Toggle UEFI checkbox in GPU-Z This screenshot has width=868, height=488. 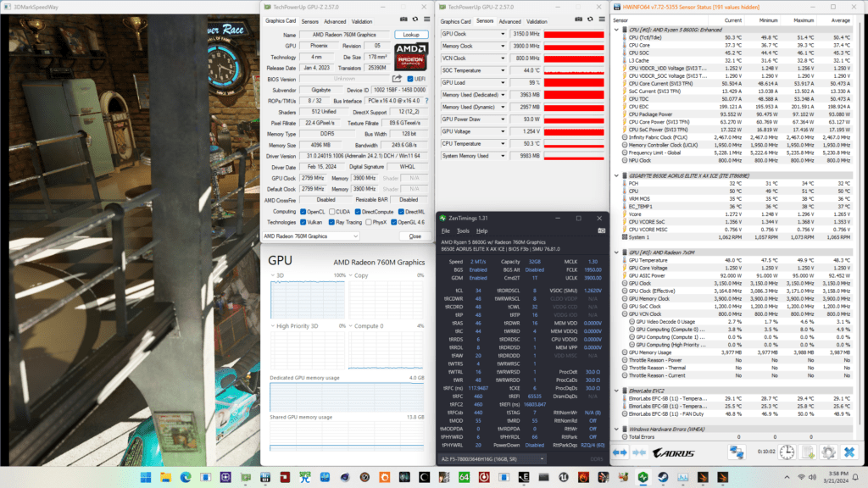click(x=410, y=79)
